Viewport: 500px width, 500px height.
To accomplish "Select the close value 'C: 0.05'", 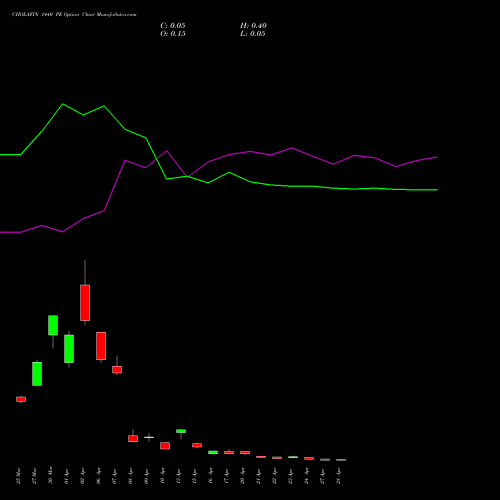I will [x=173, y=26].
